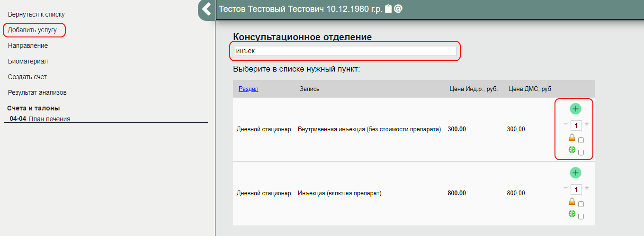
Task: Sort by the Раздел column link
Action: coord(248,89)
